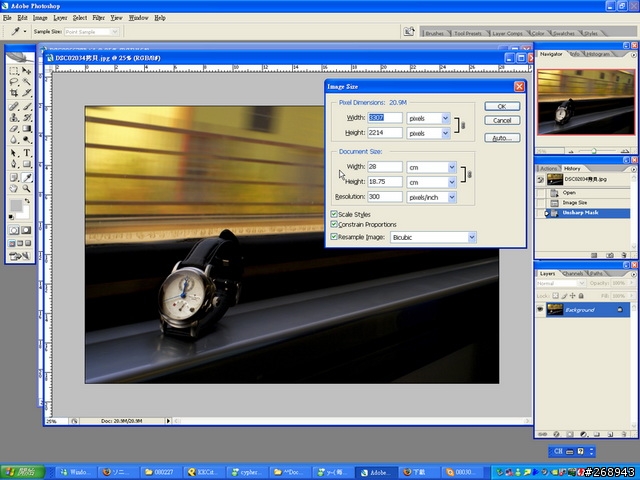Open Windows Start button
This screenshot has height=480, width=640.
point(23,472)
